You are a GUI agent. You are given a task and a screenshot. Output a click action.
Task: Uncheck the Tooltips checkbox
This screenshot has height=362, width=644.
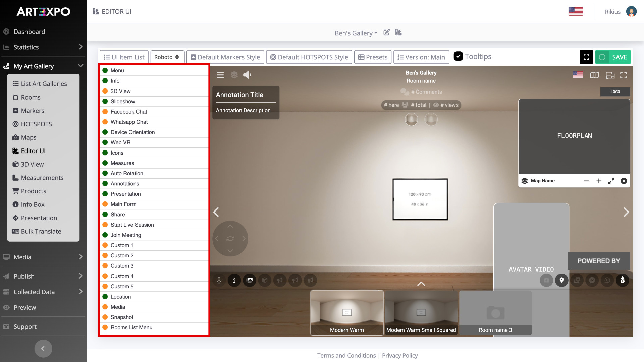click(x=458, y=56)
